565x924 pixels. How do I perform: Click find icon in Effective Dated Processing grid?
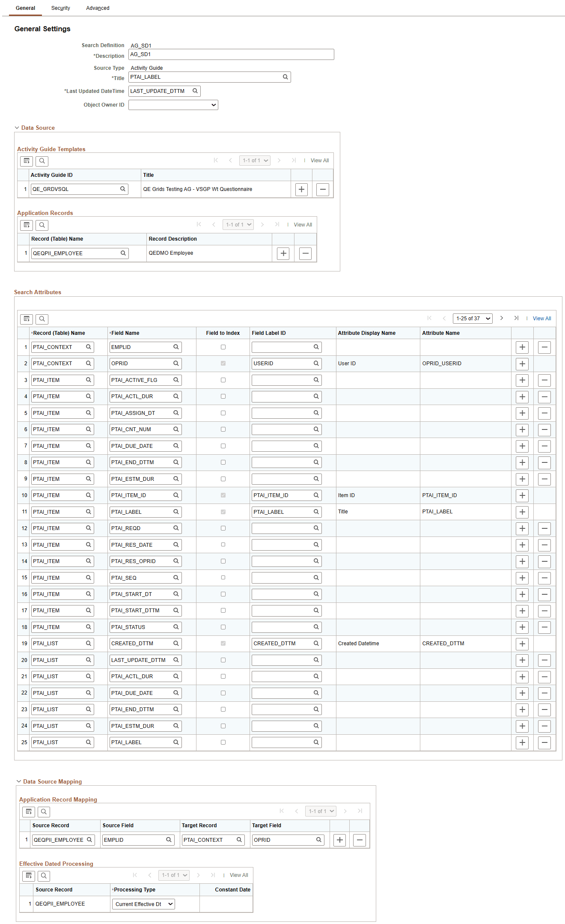click(x=44, y=876)
